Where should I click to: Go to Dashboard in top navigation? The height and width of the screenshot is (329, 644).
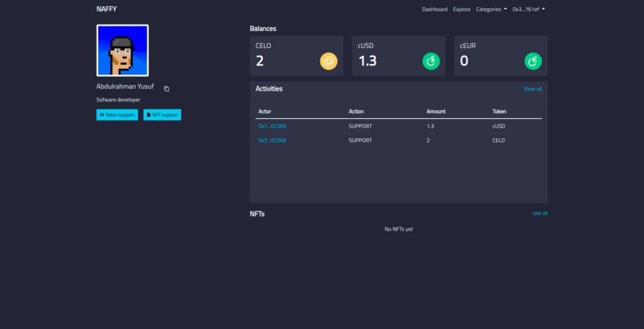[435, 9]
